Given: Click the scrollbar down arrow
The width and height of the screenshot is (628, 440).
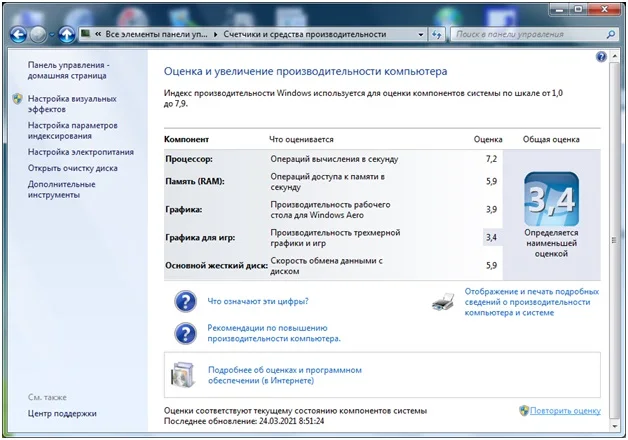Looking at the screenshot, I should 614,426.
